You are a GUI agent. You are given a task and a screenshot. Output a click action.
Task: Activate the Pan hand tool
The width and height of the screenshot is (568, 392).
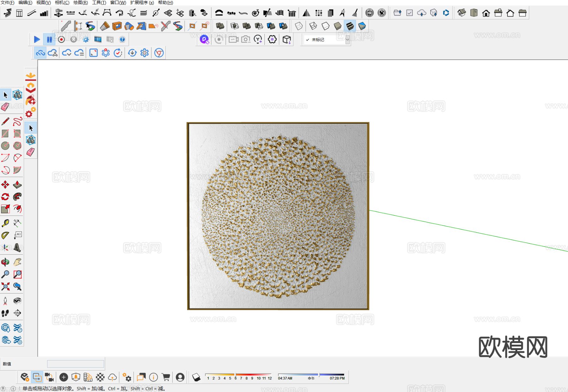pos(17,262)
